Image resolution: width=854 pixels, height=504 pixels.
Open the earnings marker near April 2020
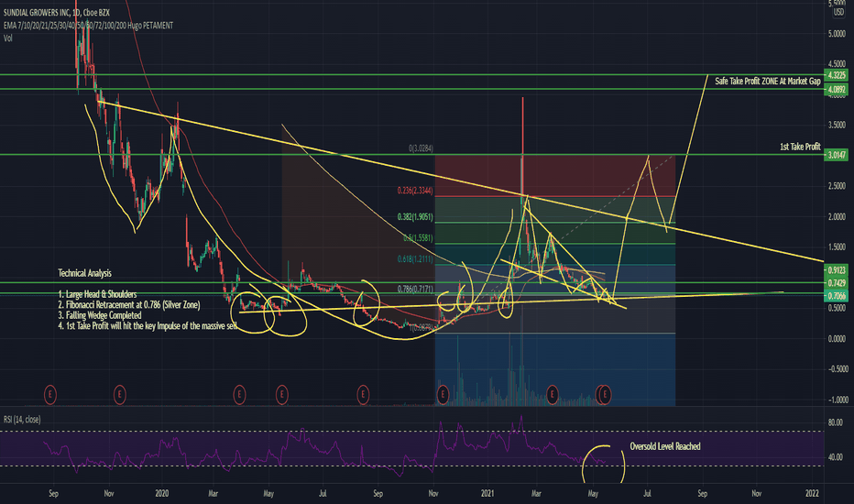tap(239, 394)
